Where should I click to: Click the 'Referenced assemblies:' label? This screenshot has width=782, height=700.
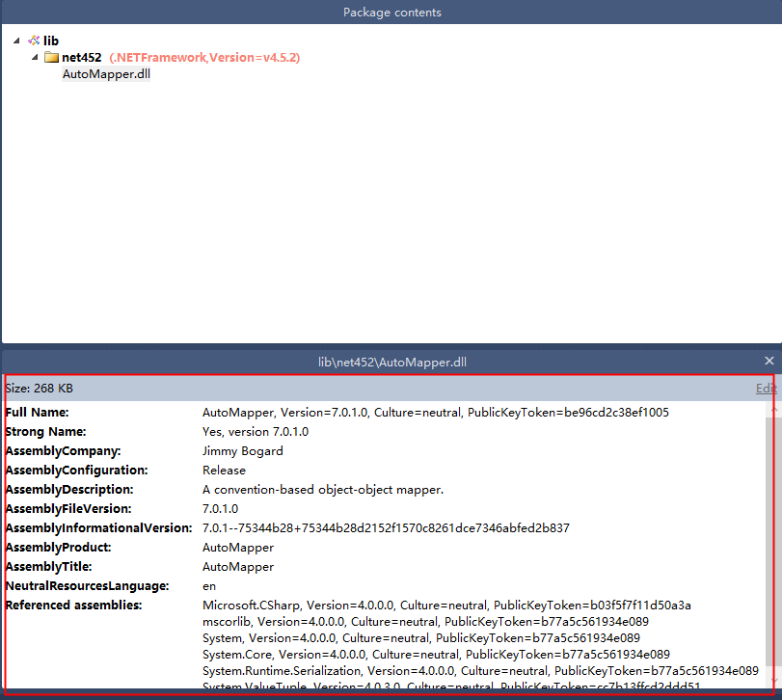pyautogui.click(x=73, y=606)
